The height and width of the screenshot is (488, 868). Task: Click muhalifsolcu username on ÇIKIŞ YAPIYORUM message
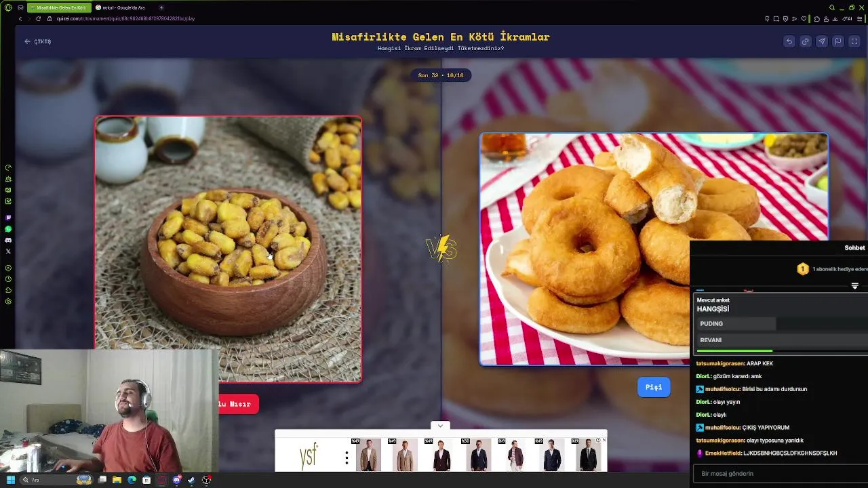[722, 428]
